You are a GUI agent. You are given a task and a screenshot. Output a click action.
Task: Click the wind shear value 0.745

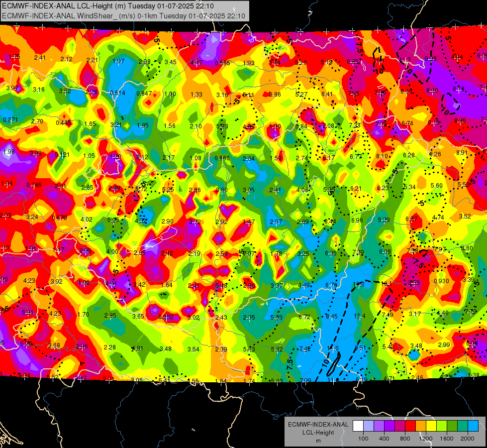coord(34,185)
